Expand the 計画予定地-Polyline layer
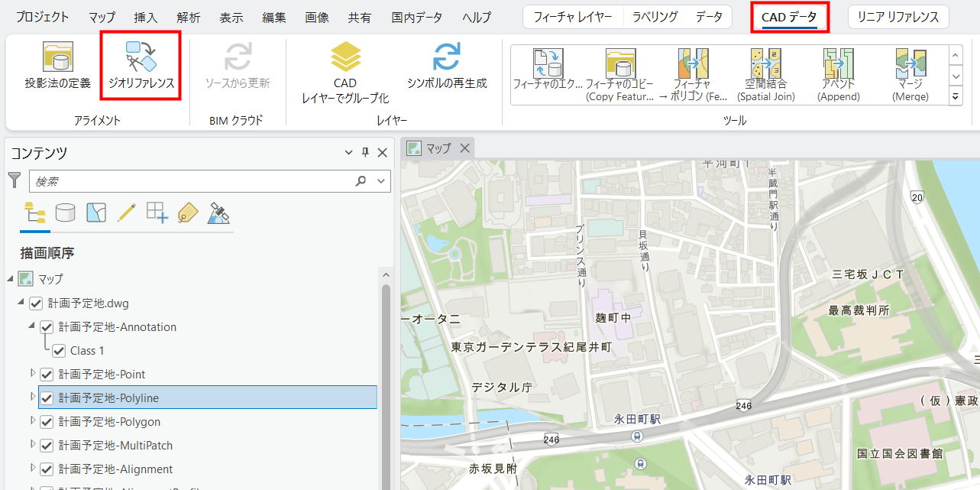Image resolution: width=980 pixels, height=490 pixels. click(x=32, y=398)
